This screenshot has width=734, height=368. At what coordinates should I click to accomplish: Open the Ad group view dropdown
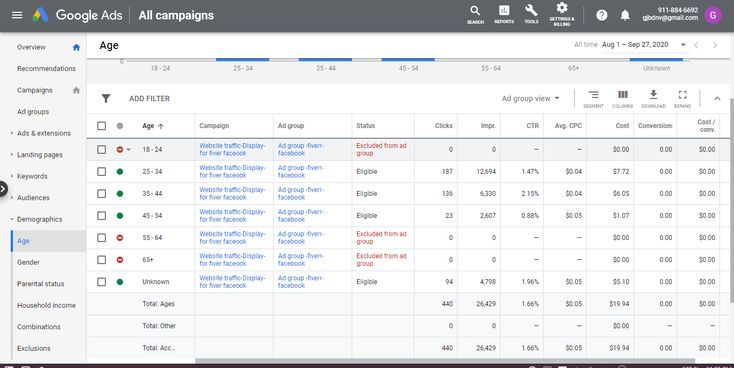pyautogui.click(x=530, y=98)
